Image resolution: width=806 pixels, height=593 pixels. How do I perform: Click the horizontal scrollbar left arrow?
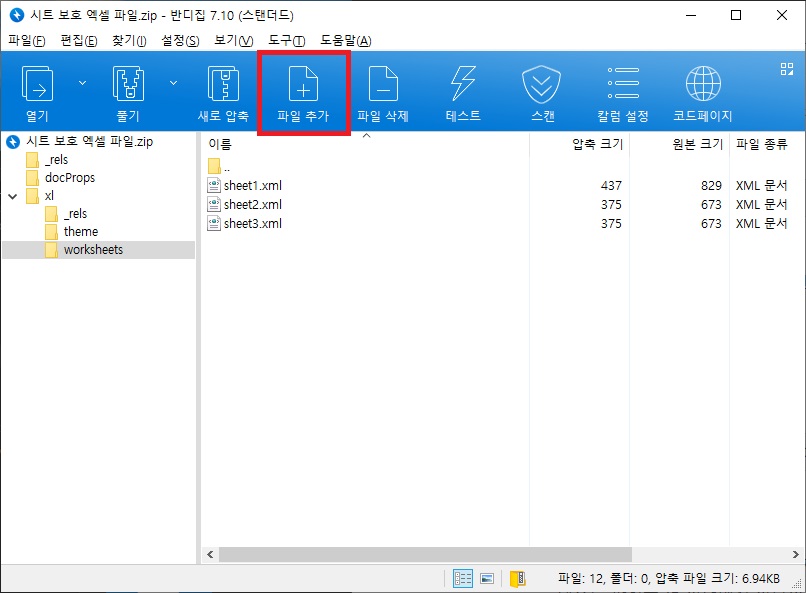(x=210, y=554)
